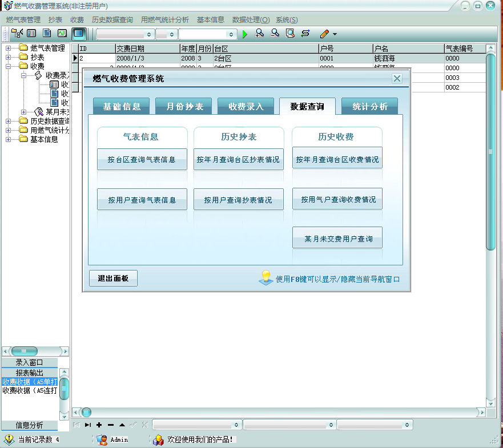Click the next record navigation icon
Viewport: 503px width, 448px height.
click(x=87, y=425)
